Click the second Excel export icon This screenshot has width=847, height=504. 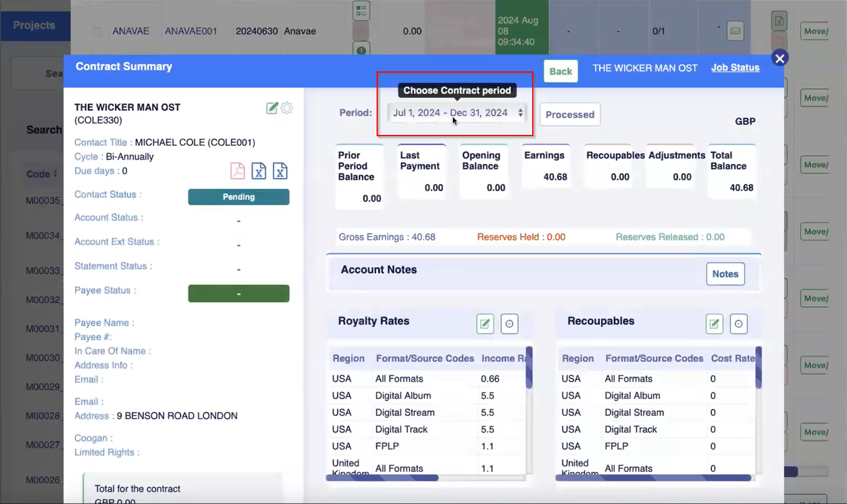tap(280, 171)
